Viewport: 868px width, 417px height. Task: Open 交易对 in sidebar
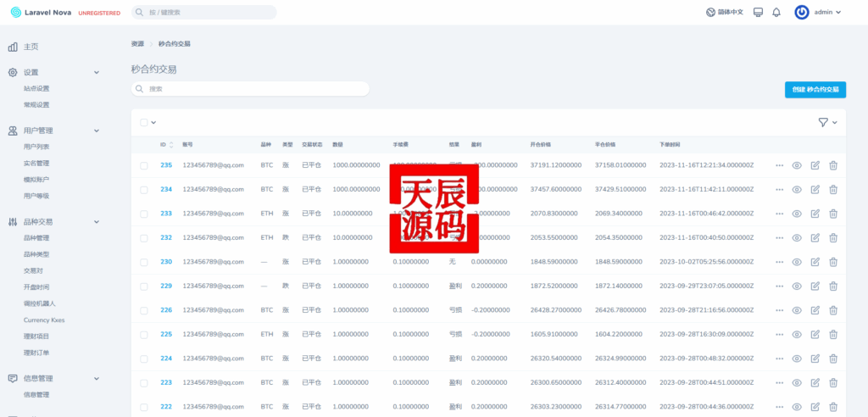(33, 271)
